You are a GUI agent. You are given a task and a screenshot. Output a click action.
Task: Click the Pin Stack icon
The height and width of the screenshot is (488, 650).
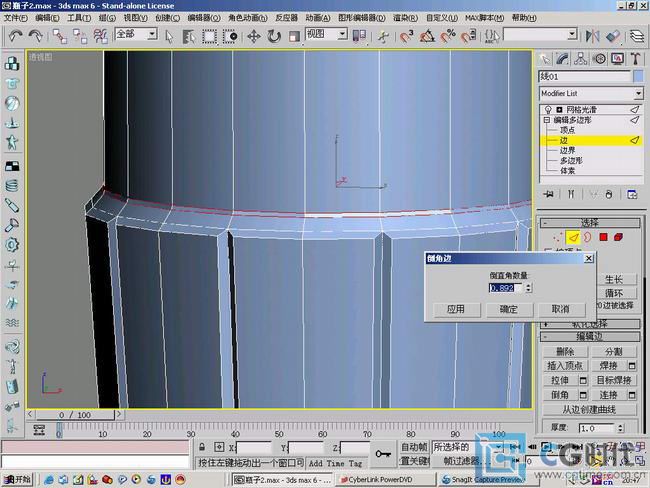548,194
